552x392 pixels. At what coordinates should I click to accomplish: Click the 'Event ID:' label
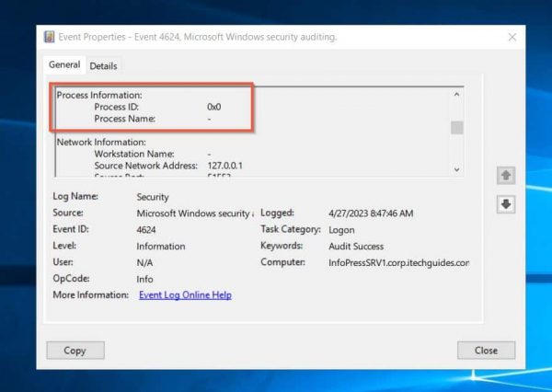point(71,229)
